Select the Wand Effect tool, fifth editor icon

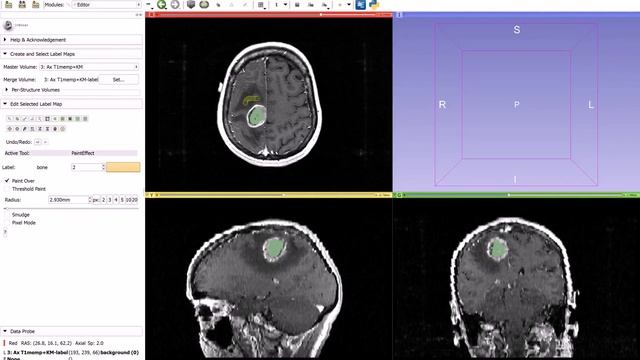(x=40, y=119)
